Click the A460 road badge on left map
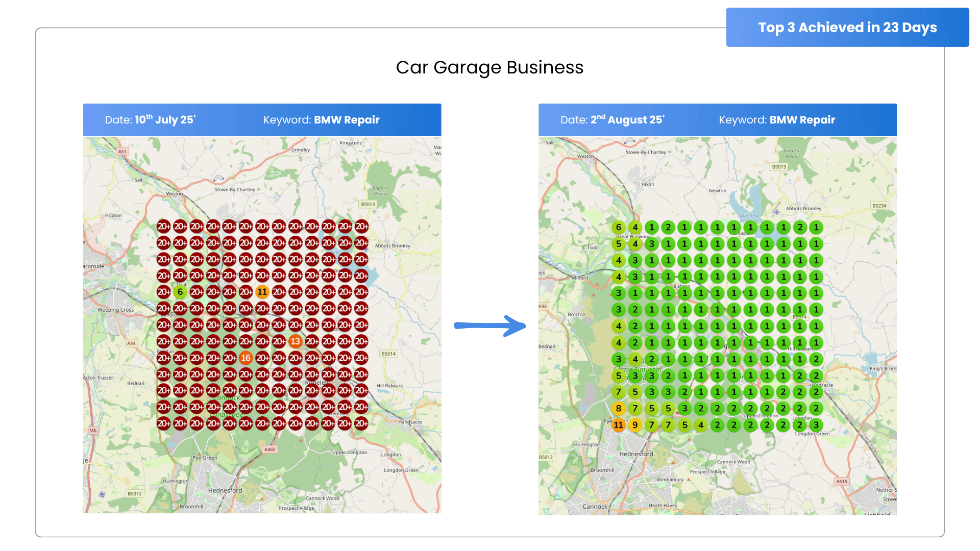 (269, 449)
